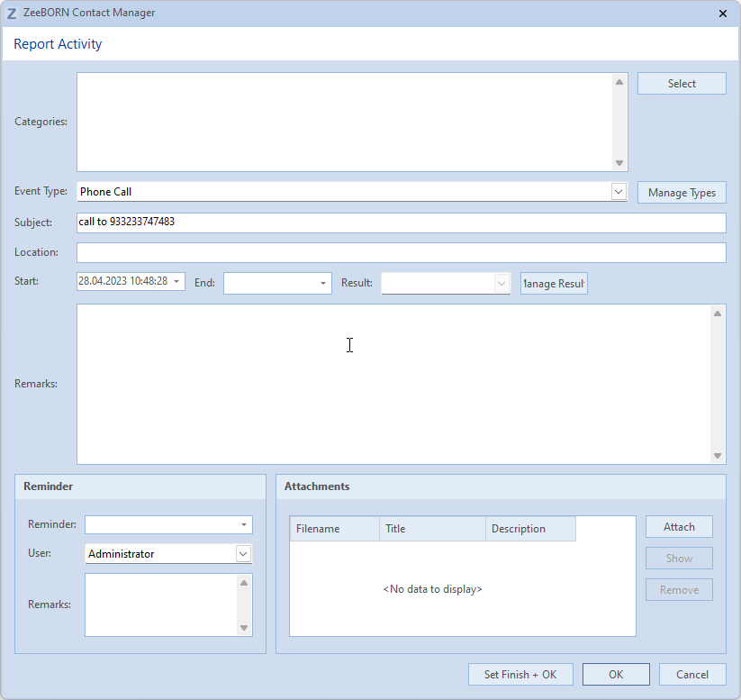Cancel the Report Activity dialog
The height and width of the screenshot is (700, 741).
tap(692, 675)
